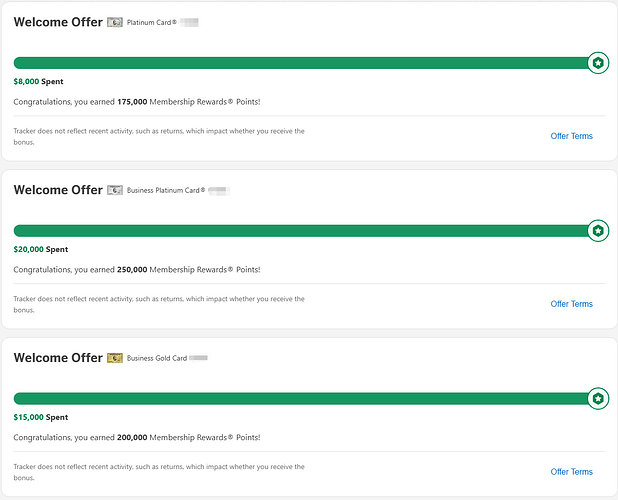Open Offer Terms for the Platinum Card
This screenshot has height=500, width=618.
click(x=571, y=136)
